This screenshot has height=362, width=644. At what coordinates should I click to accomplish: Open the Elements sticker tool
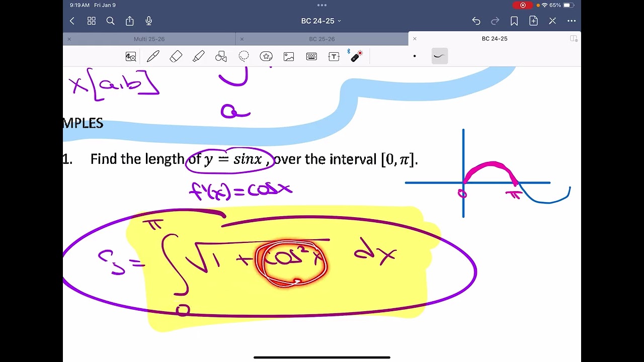pos(266,56)
